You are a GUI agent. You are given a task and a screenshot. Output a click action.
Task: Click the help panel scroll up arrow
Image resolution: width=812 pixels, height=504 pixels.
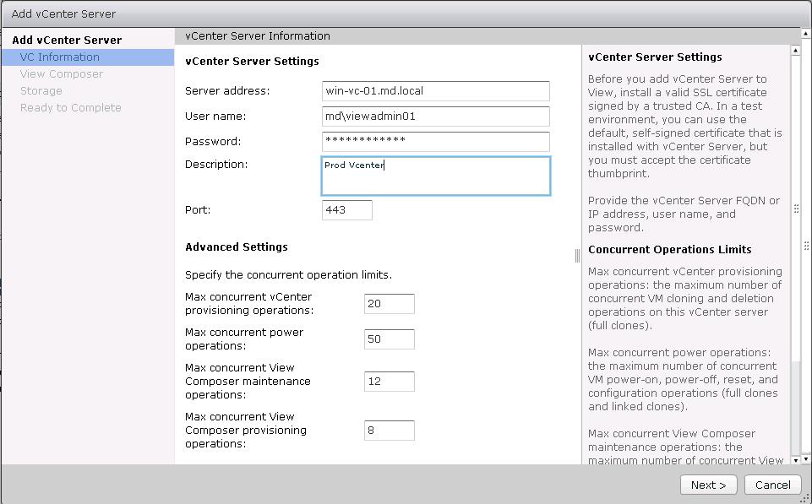(795, 51)
